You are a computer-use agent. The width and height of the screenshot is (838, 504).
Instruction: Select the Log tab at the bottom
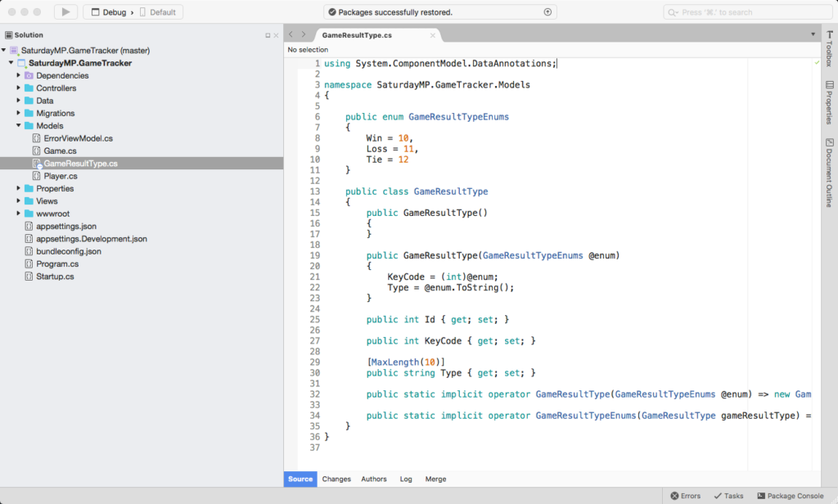tap(406, 479)
